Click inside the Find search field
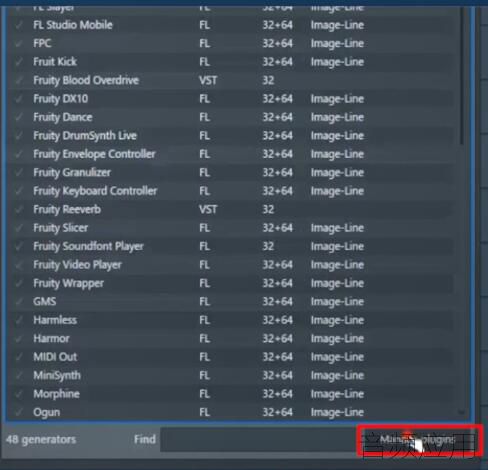 (x=259, y=440)
